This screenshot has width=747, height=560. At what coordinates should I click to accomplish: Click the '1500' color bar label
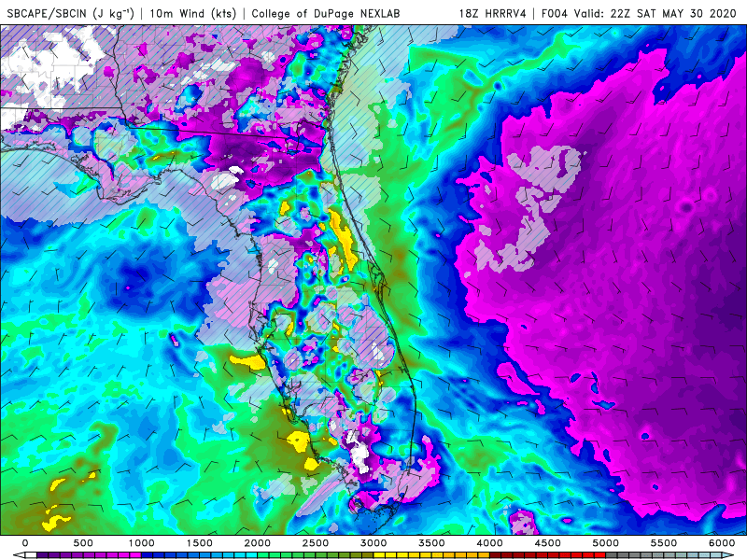(199, 543)
